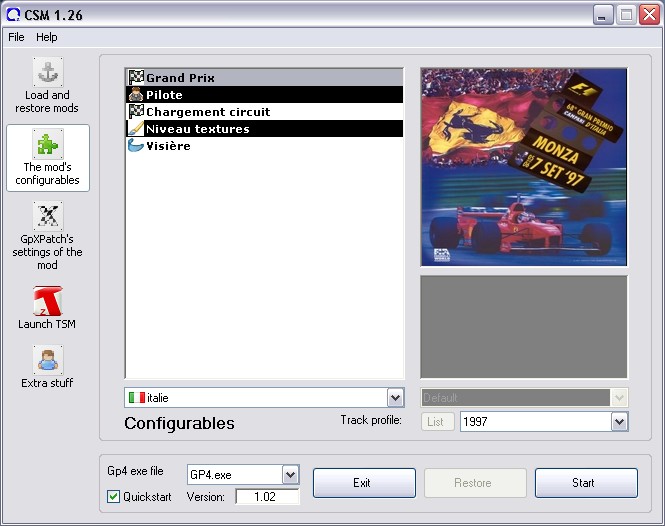Expand the GP4.exe file dropdown
The height and width of the screenshot is (526, 665).
point(291,475)
